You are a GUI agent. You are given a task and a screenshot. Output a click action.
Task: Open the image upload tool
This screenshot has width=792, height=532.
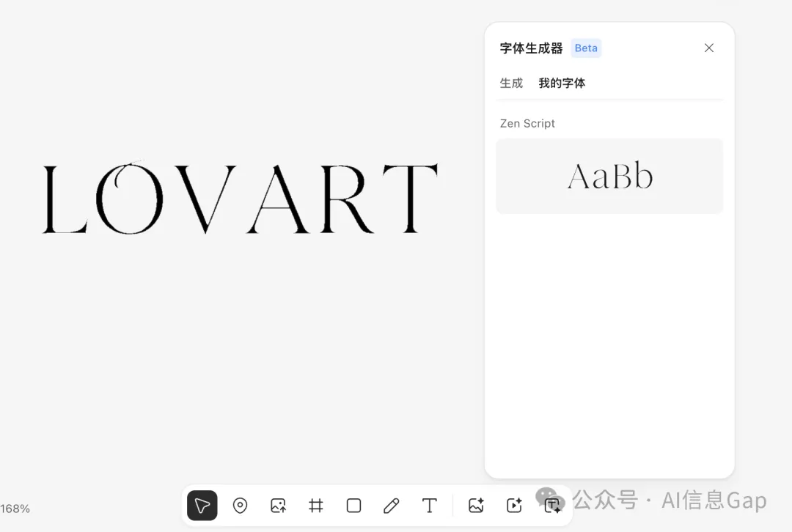[x=278, y=506]
